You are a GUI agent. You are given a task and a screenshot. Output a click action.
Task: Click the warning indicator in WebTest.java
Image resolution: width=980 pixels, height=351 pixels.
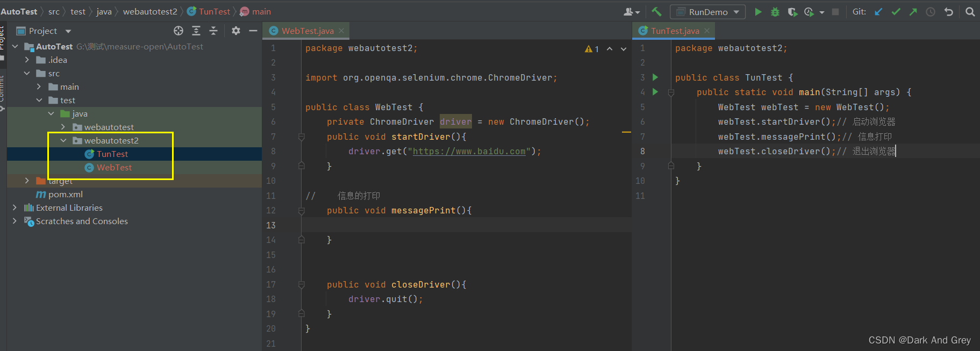[x=591, y=49]
